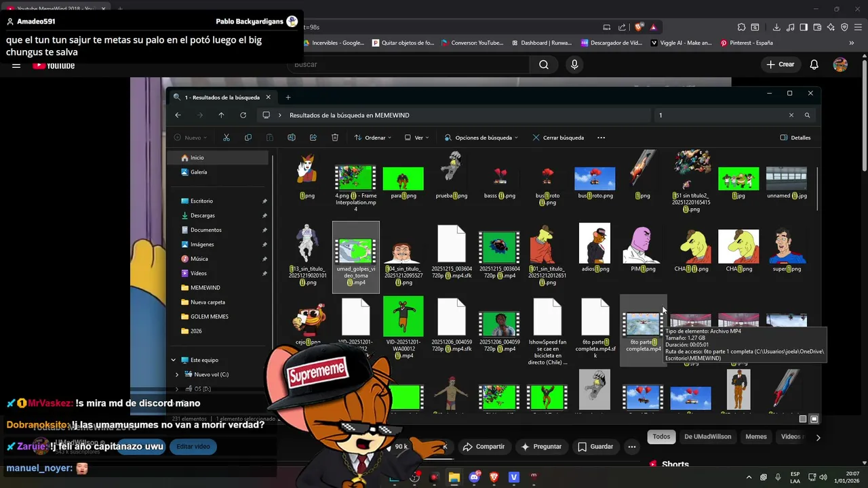Open the Ver view dropdown
This screenshot has height=488, width=868.
[417, 138]
